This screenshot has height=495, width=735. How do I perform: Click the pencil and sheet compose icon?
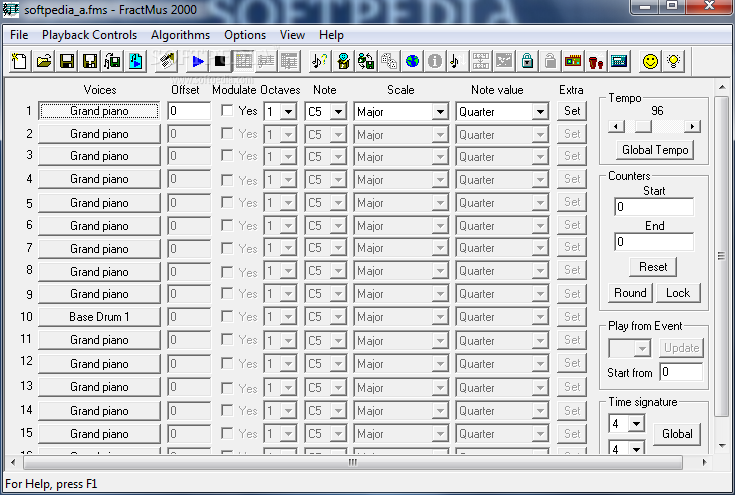click(166, 61)
